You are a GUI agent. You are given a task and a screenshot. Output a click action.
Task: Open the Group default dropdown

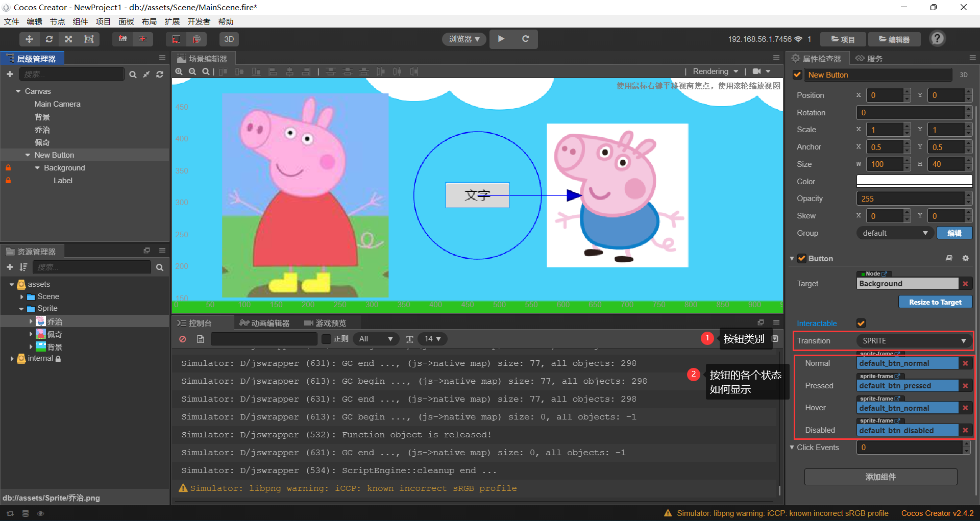coord(895,233)
